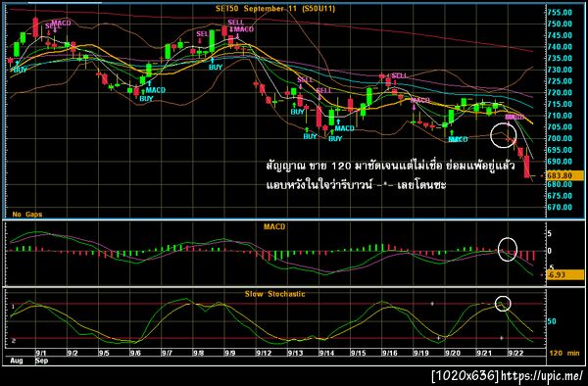Click the 0 level on MACD axis
The height and width of the screenshot is (386, 588).
(550, 251)
